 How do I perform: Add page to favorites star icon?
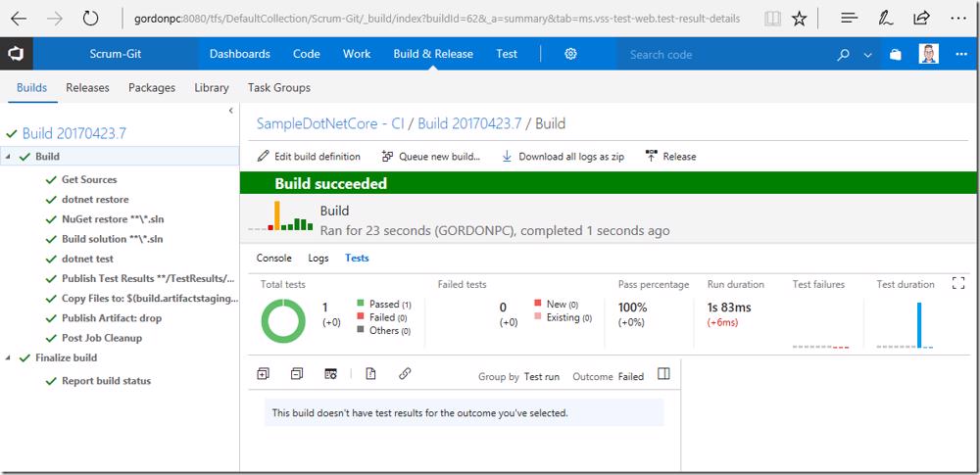pos(799,19)
